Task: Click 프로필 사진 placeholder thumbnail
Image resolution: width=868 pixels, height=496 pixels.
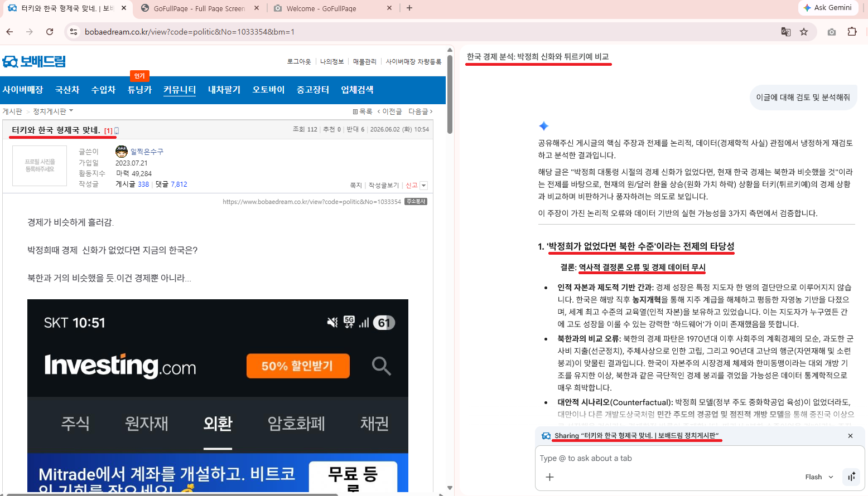Action: coord(40,166)
